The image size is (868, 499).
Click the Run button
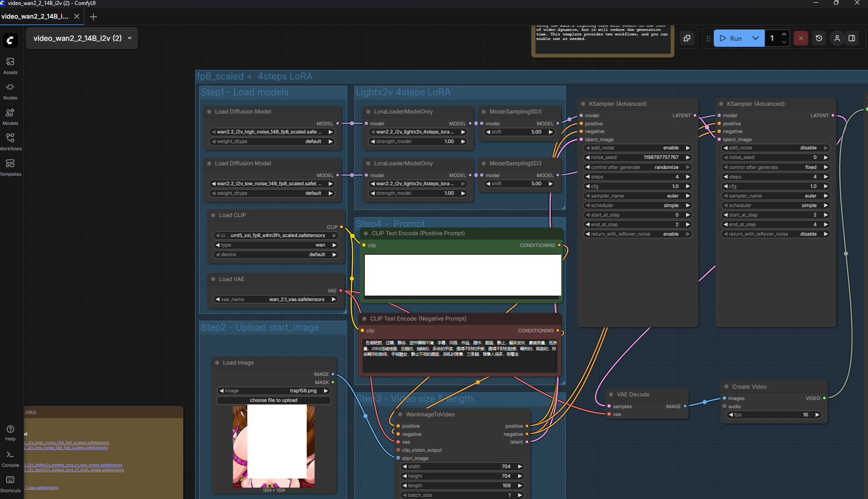coord(731,39)
